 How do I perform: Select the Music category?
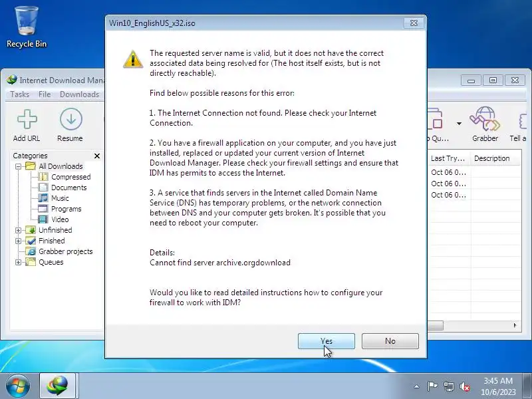click(60, 198)
